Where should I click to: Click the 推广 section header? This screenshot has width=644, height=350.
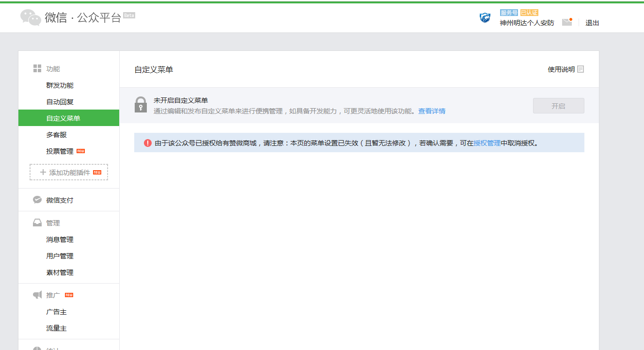[53, 295]
